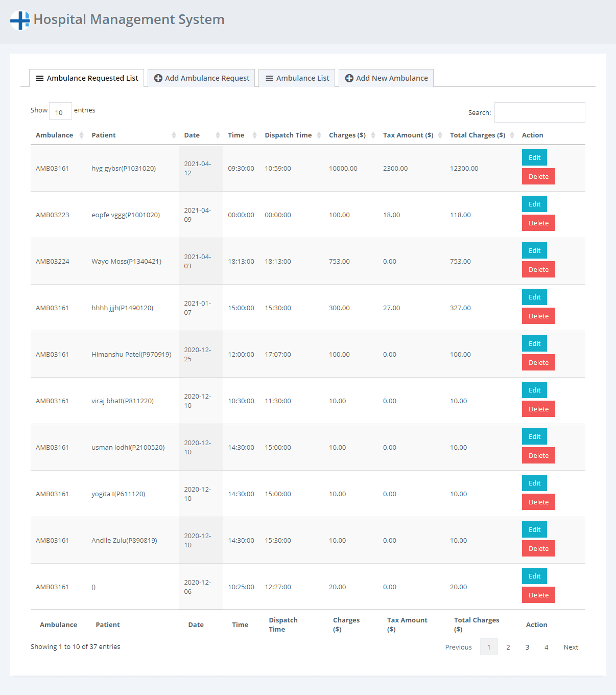616x695 pixels.
Task: Open the show entries count dropdown
Action: pos(60,112)
